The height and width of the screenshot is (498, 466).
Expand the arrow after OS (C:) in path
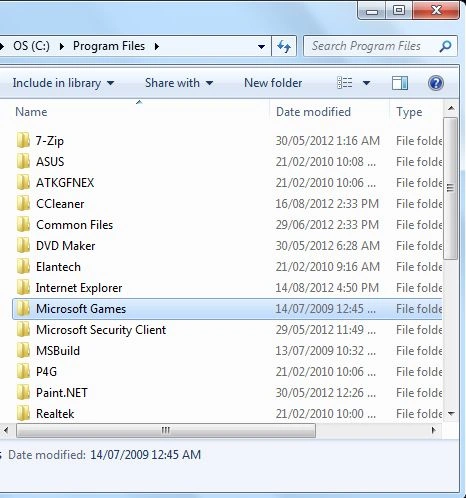point(61,46)
